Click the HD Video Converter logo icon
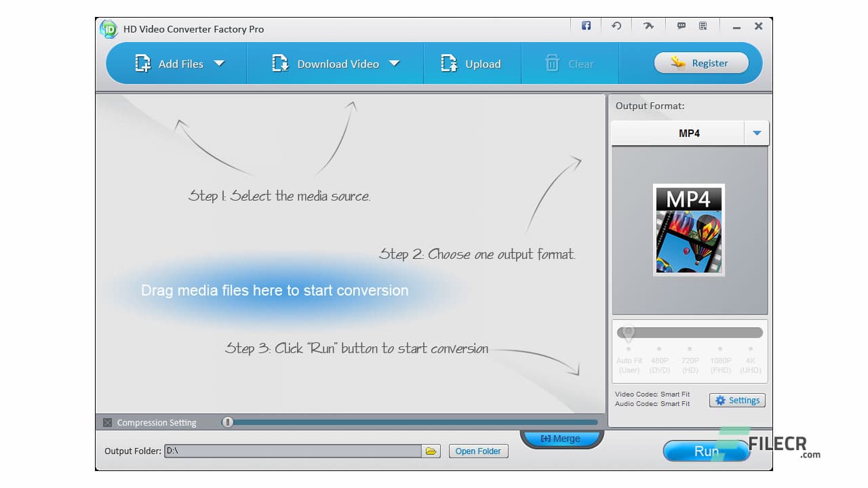 tap(108, 28)
